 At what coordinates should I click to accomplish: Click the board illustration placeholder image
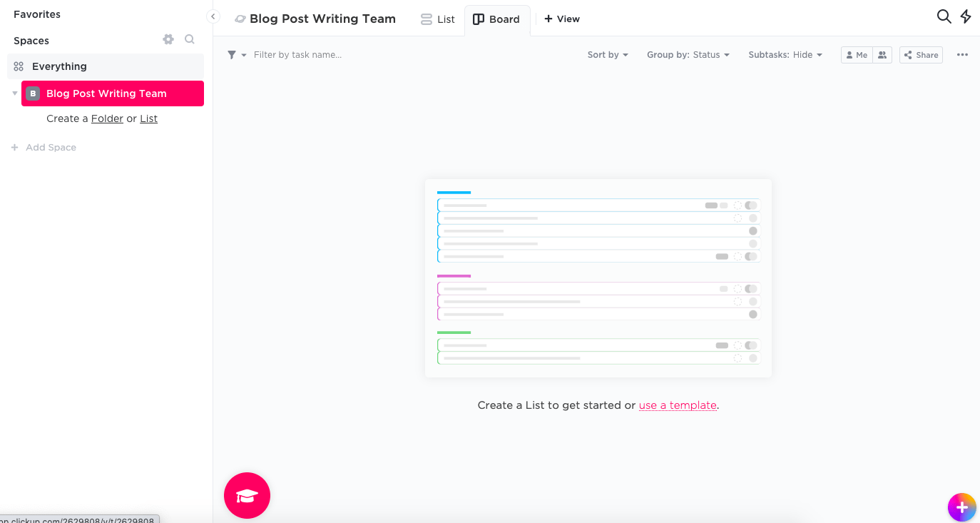[x=598, y=278]
